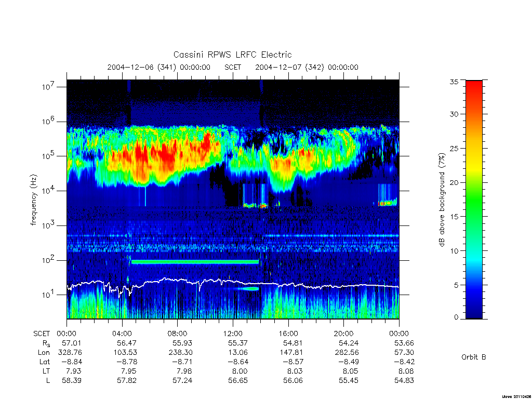The image size is (532, 399).
Task: Click the plot title Cassini RPWS LRFC Electric
Action: coord(232,55)
